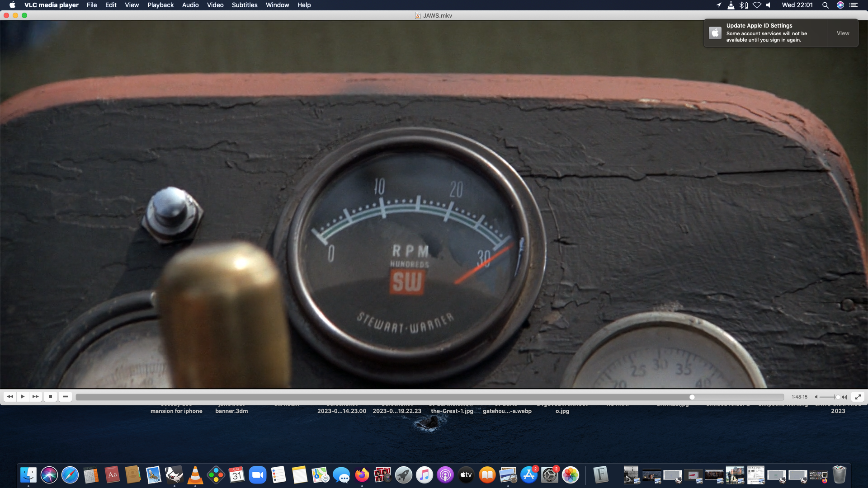
Task: Open Dictionary app in the Dock
Action: tap(112, 475)
